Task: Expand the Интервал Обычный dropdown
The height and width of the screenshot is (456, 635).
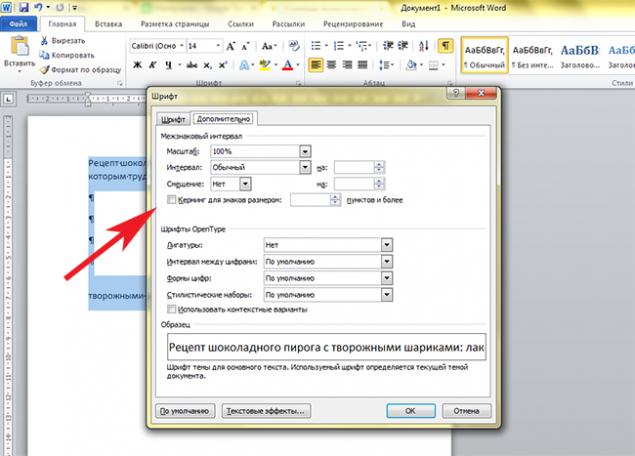Action: click(305, 167)
